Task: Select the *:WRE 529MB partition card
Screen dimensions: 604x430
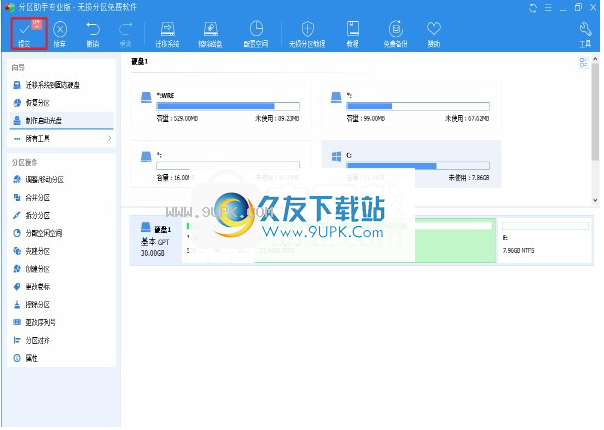Action: pos(221,105)
